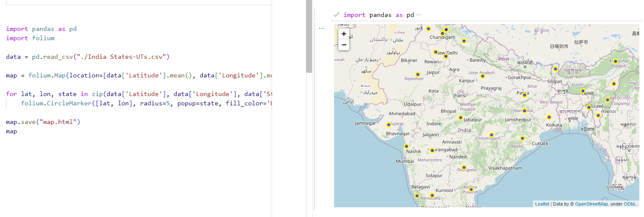Click the Mumbai label on the map
This screenshot has width=644, height=217.
click(405, 161)
